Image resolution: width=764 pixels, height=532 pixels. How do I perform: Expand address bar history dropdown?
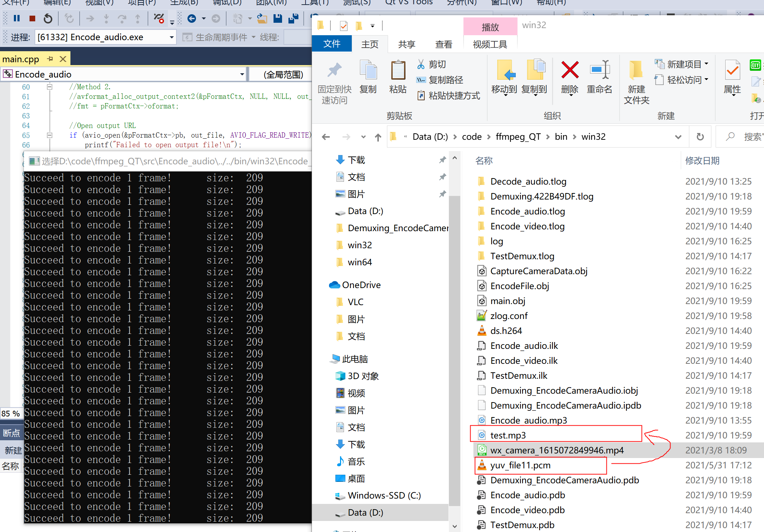pyautogui.click(x=678, y=137)
